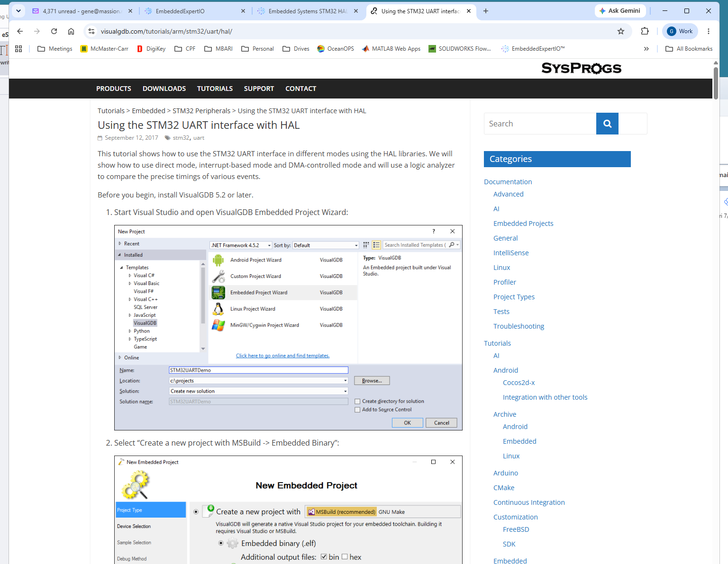Open a new browser tab
Screen dimensions: 728x564
486,11
